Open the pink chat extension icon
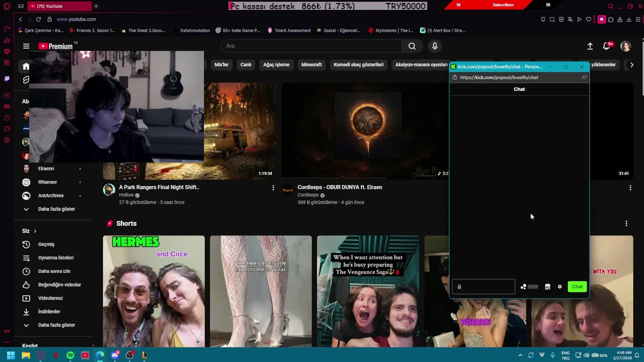644x362 pixels. click(x=601, y=19)
